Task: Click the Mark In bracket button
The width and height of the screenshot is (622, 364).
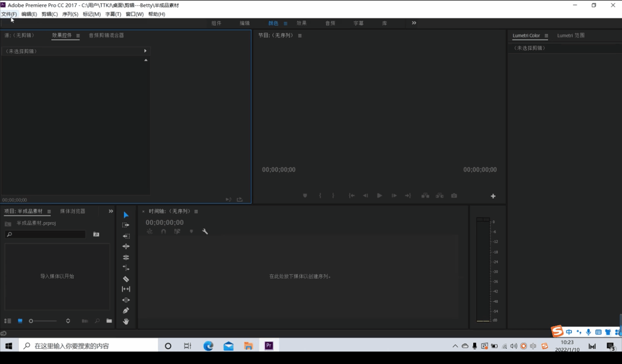Action: click(320, 196)
